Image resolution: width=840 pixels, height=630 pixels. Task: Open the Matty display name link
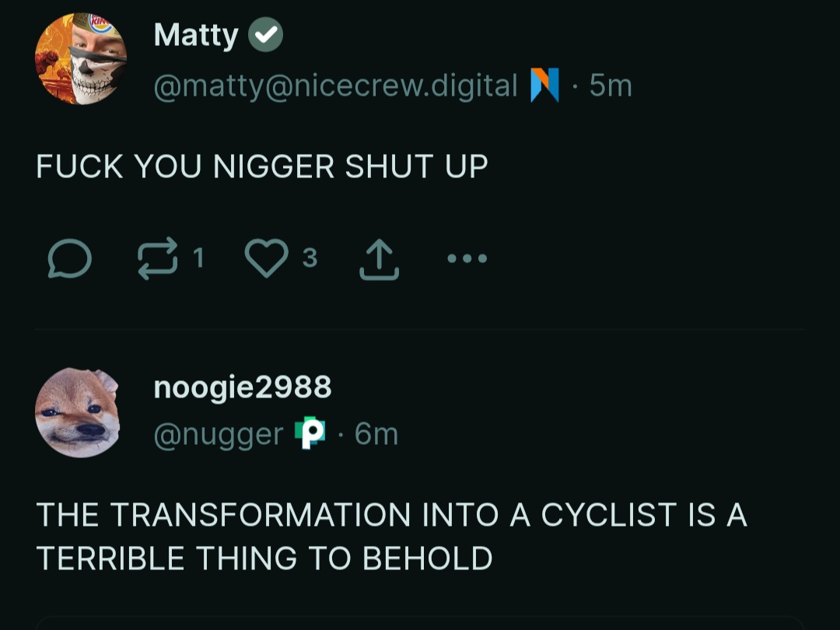point(196,35)
